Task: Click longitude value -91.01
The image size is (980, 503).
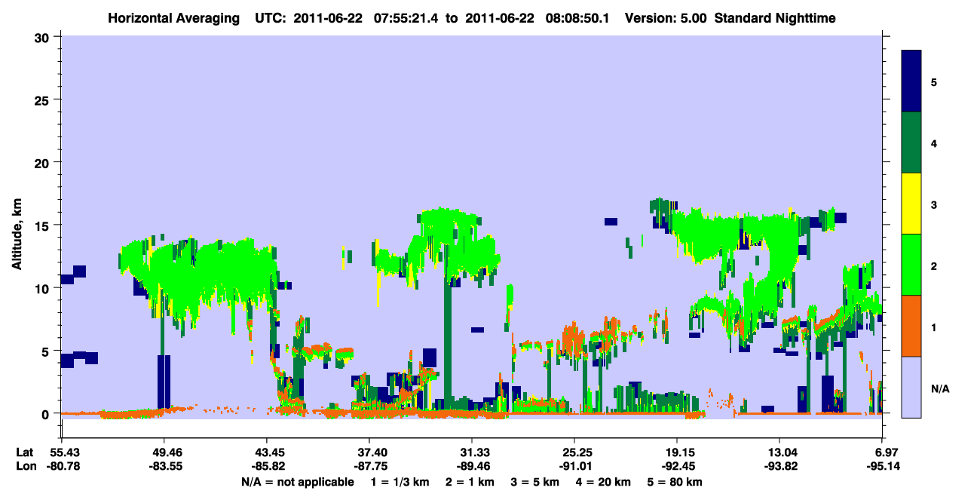Action: tap(574, 466)
